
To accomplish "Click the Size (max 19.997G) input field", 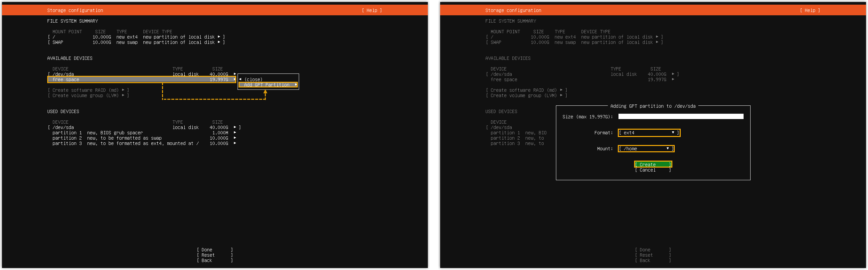I will click(x=680, y=116).
